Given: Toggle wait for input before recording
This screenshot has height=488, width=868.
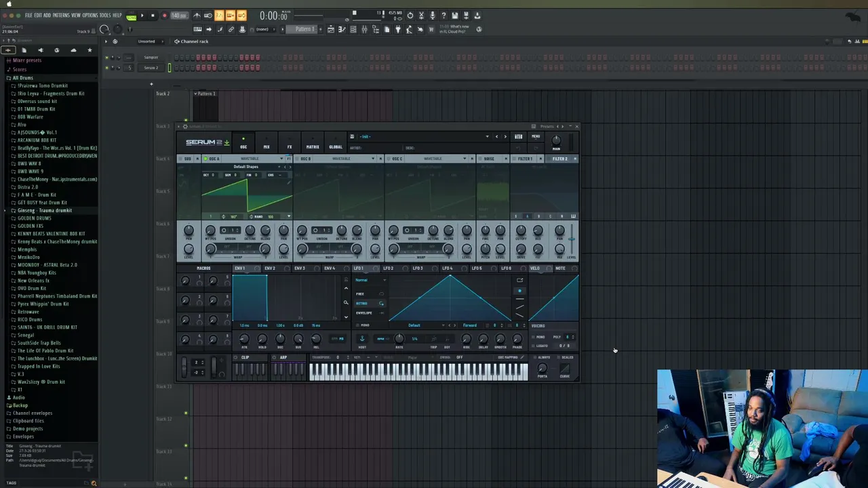Looking at the screenshot, I should (208, 15).
